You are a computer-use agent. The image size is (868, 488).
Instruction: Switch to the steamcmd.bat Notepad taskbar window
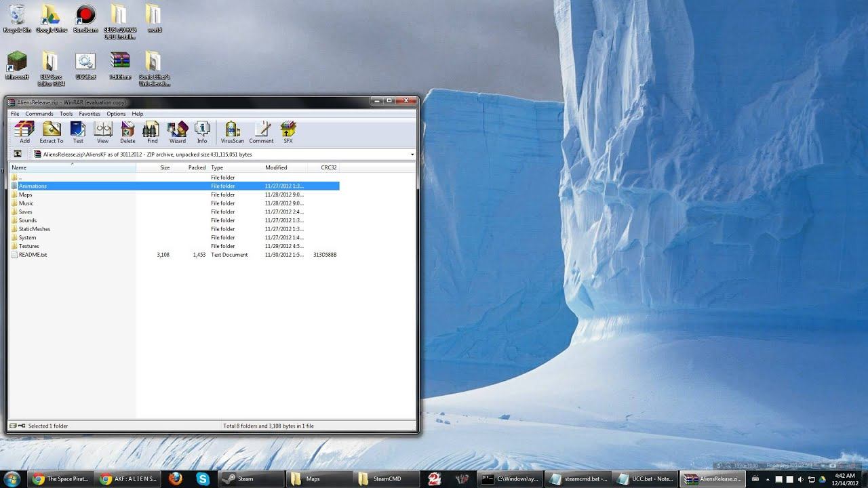point(576,479)
